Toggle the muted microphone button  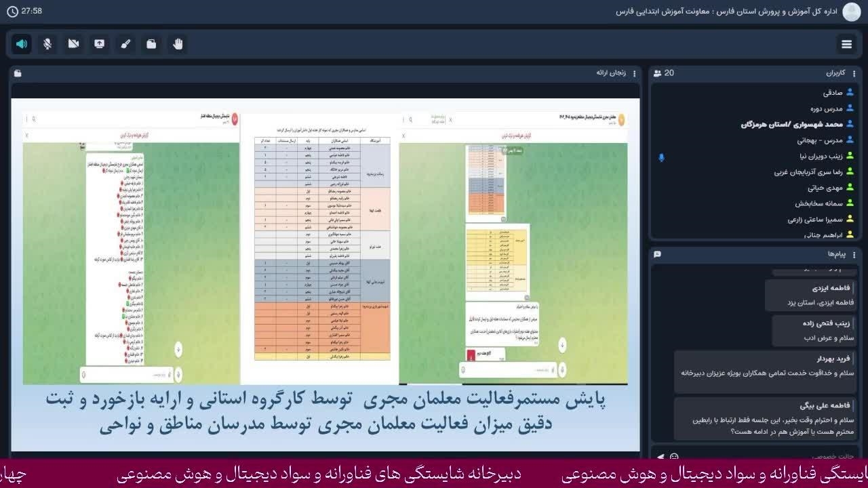(47, 44)
